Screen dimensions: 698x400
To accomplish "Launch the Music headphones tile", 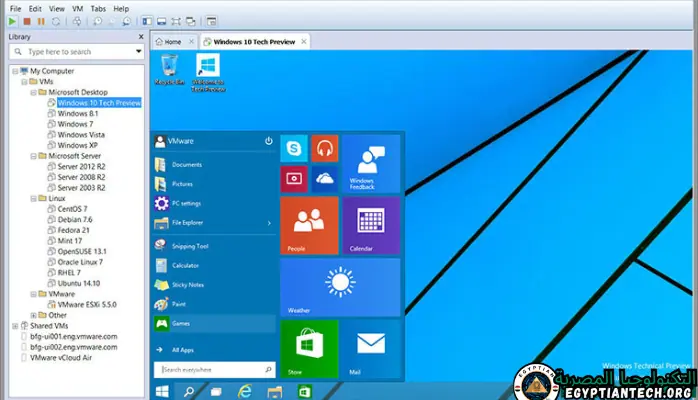I will pyautogui.click(x=324, y=149).
